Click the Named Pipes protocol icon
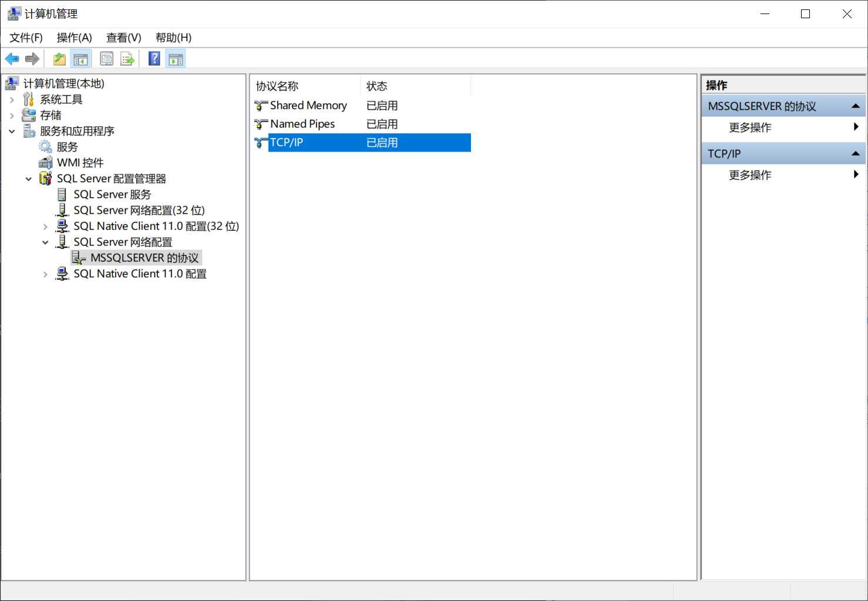The image size is (868, 601). pos(261,124)
